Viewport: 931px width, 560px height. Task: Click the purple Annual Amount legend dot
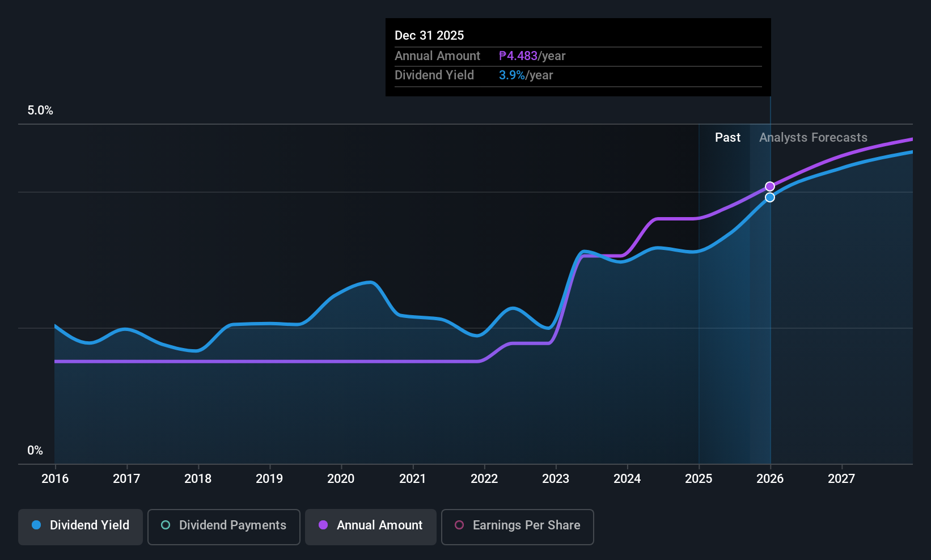pyautogui.click(x=323, y=525)
